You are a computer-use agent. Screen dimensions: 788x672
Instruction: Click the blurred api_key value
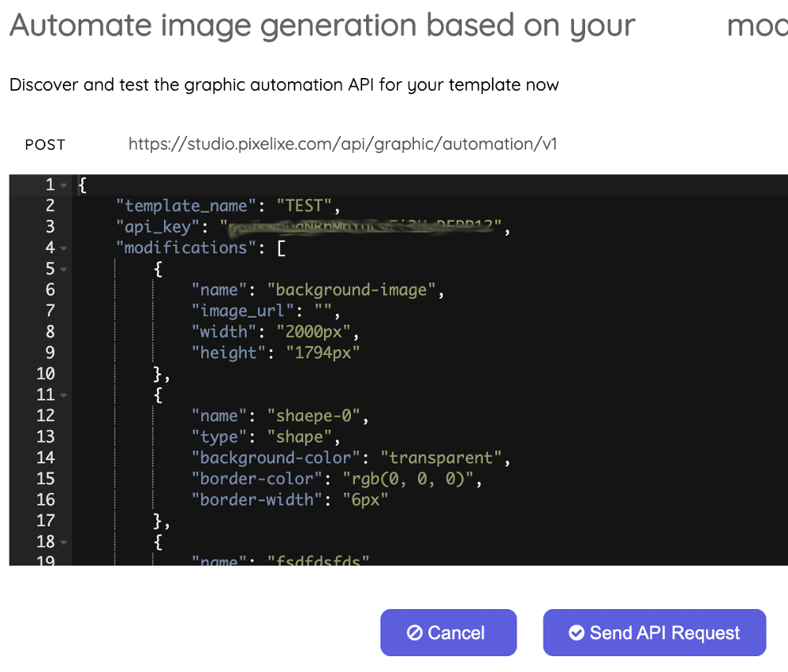[364, 228]
